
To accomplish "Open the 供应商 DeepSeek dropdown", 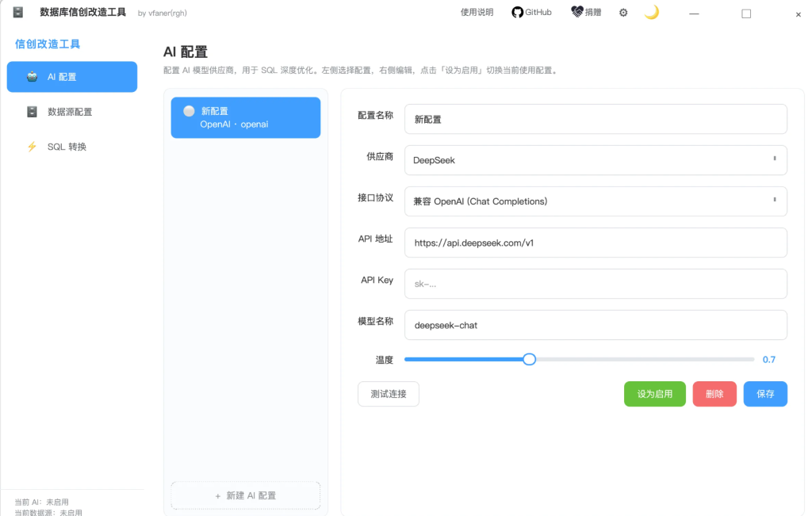I will click(596, 160).
